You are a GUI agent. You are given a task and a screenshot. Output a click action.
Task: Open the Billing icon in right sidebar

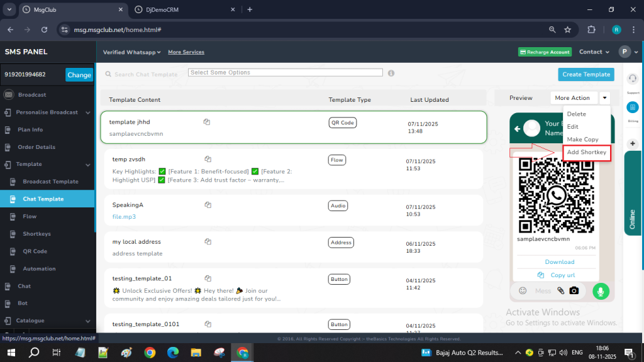point(633,107)
